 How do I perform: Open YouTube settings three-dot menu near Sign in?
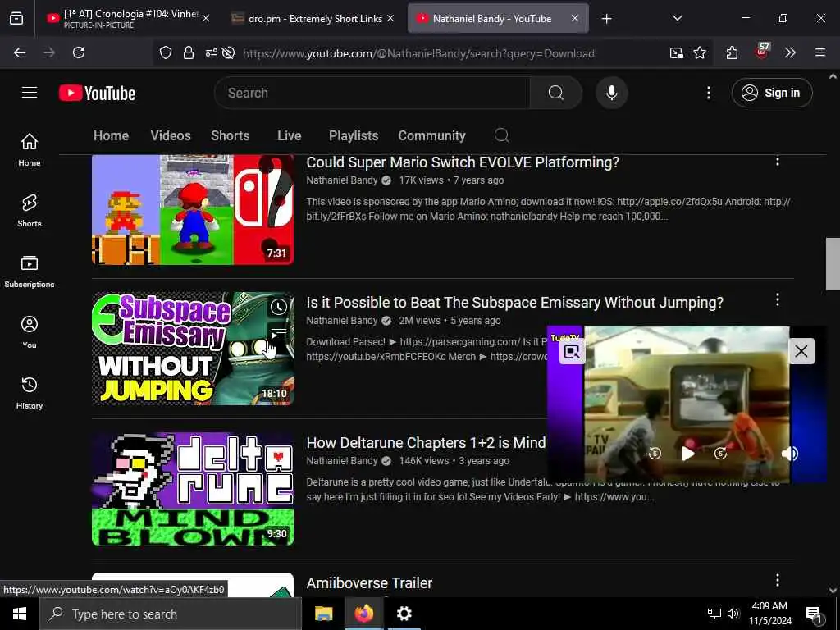pyautogui.click(x=708, y=93)
